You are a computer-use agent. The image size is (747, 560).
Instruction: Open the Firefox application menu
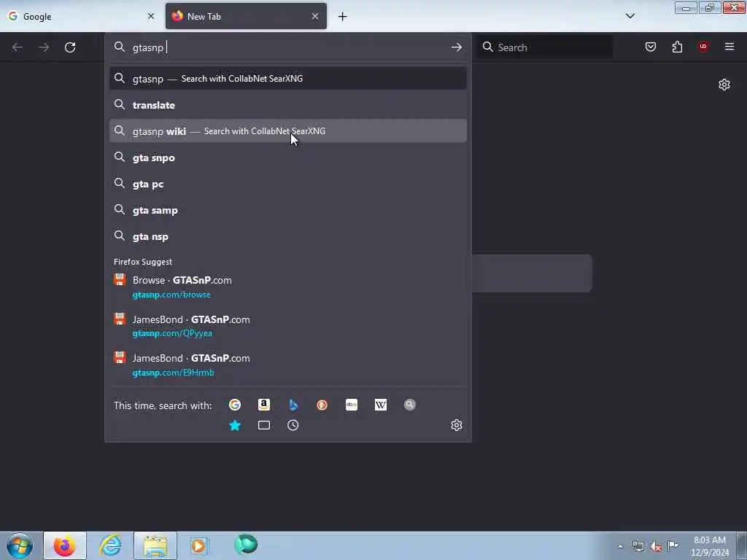[729, 47]
